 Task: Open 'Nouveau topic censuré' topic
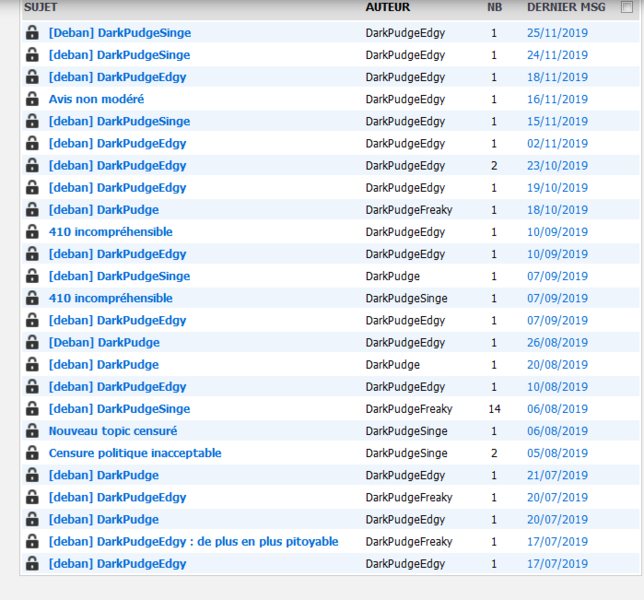113,431
